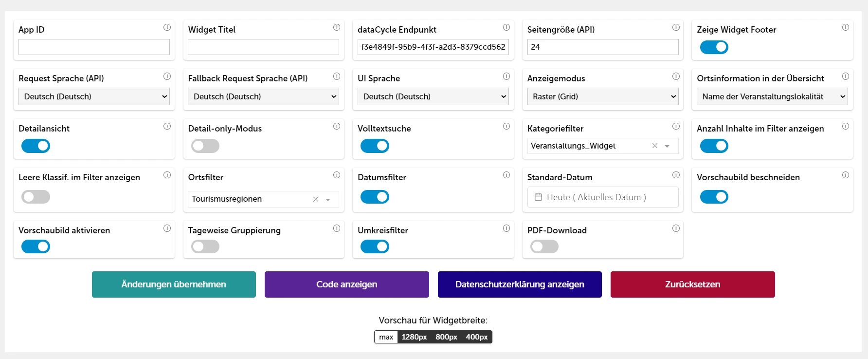Toggle Anzahl Inhalte im Filter anzeigen
868x359 pixels.
pos(714,146)
